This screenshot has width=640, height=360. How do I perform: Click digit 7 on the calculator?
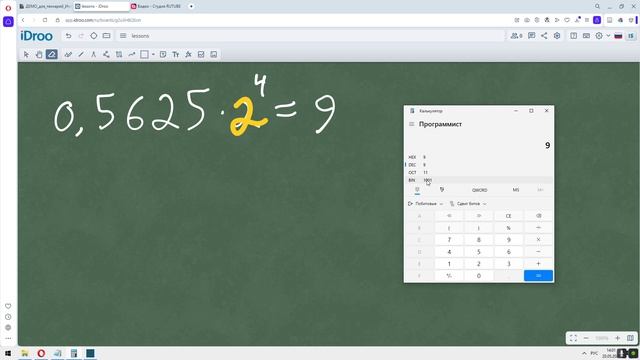coord(449,240)
